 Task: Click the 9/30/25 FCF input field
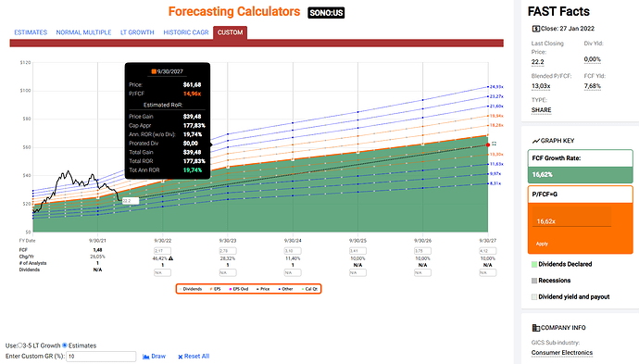[357, 251]
